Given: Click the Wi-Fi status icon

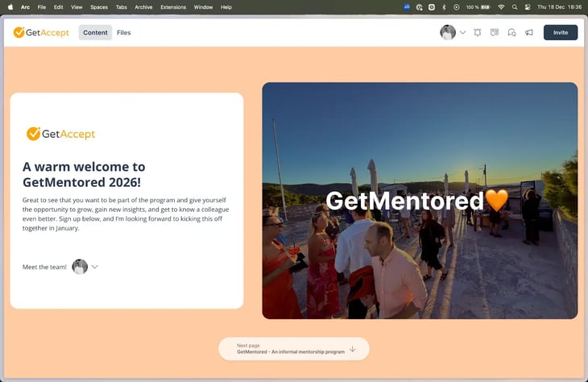Looking at the screenshot, I should pyautogui.click(x=501, y=6).
